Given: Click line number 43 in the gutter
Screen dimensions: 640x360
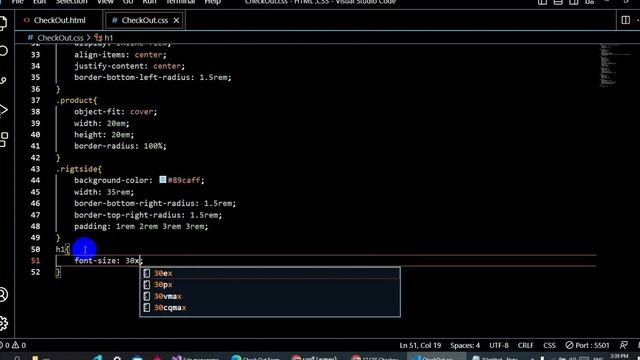Looking at the screenshot, I should (36, 169).
